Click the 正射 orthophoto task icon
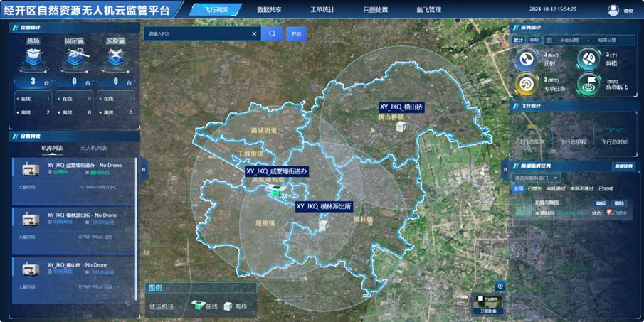Viewport: 644px width, 322px height. pos(526,60)
